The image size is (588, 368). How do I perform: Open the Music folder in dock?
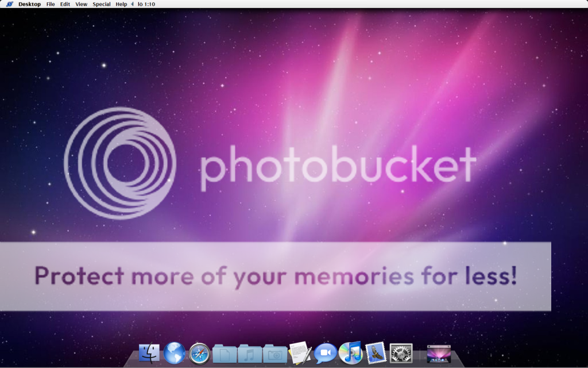click(x=250, y=354)
